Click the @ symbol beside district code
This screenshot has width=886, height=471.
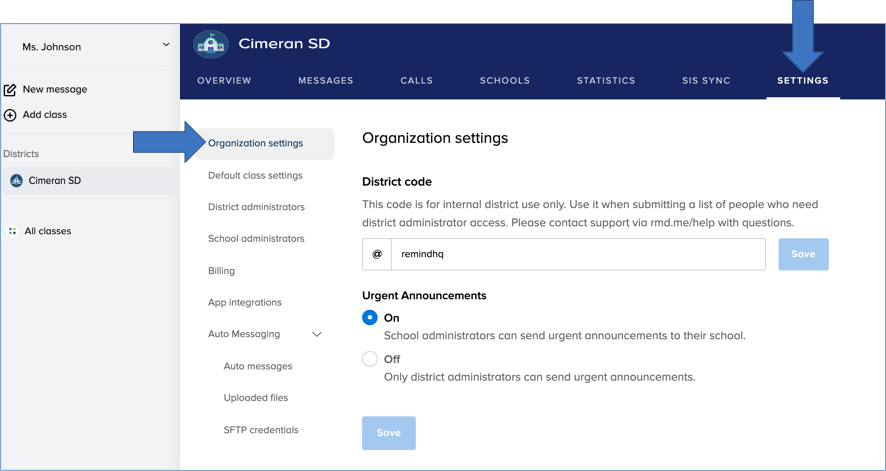click(377, 254)
